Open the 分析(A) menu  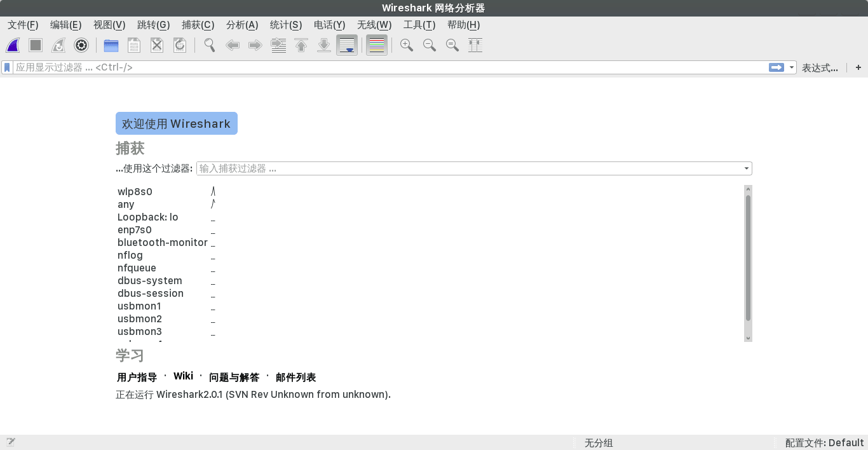[x=242, y=25]
